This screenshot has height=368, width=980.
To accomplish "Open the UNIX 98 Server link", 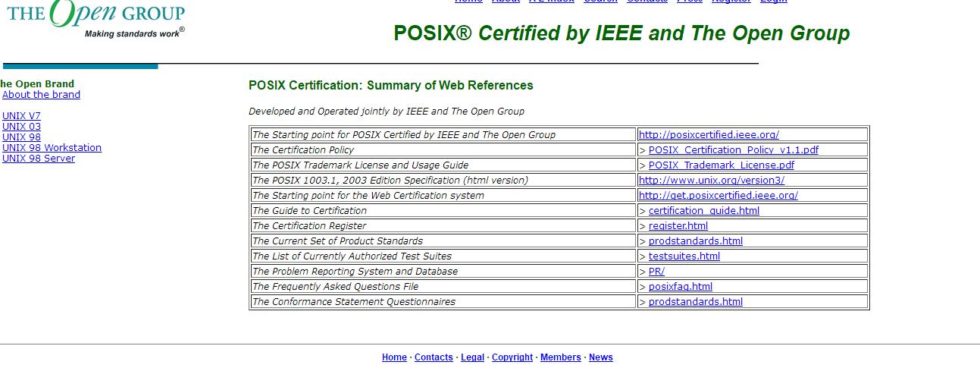I will click(39, 159).
